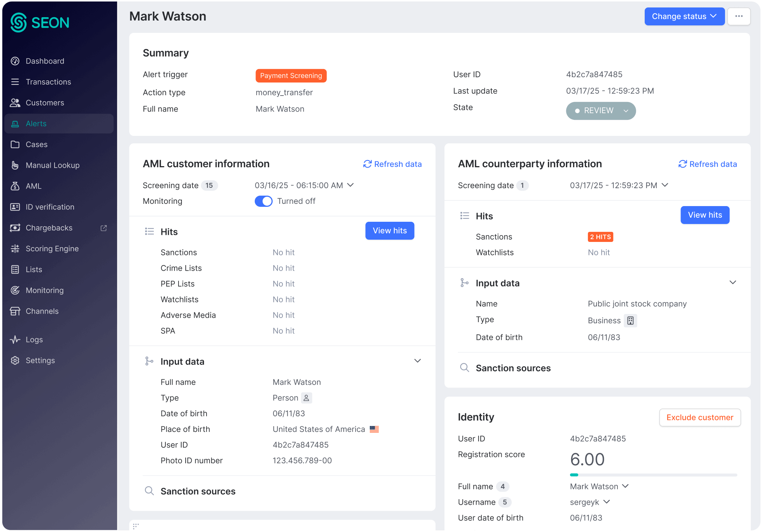Click the screening date count 15 badge
Screen dimensions: 762x532
point(209,186)
